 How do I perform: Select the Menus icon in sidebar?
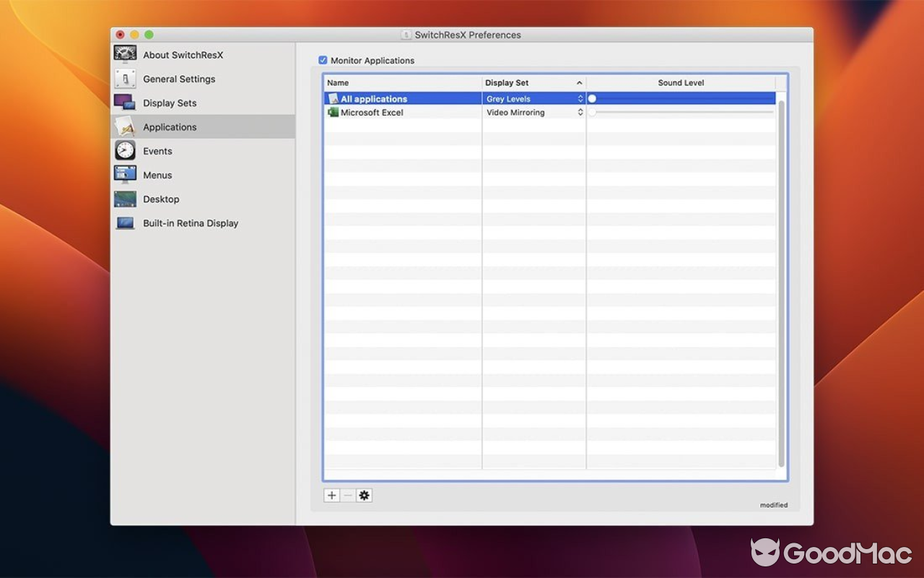coord(124,175)
